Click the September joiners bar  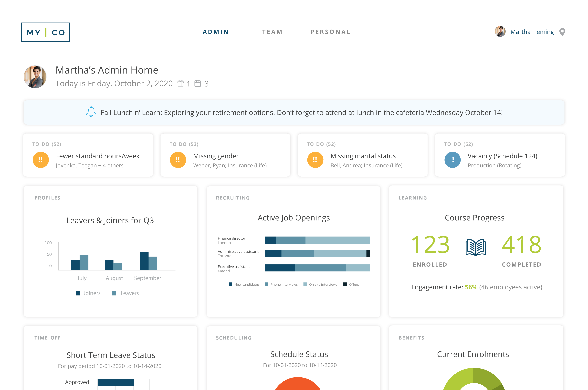(144, 261)
